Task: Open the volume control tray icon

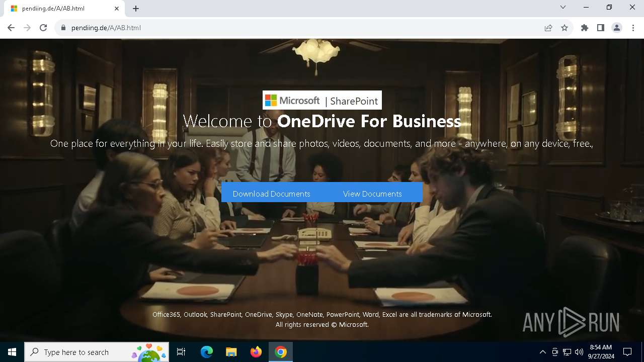Action: (x=579, y=352)
